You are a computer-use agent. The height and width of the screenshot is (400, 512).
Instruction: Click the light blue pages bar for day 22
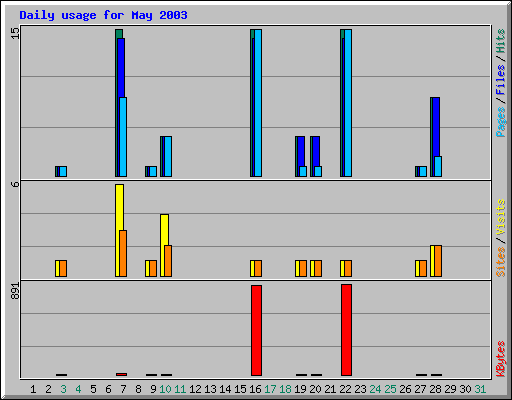pyautogui.click(x=348, y=103)
